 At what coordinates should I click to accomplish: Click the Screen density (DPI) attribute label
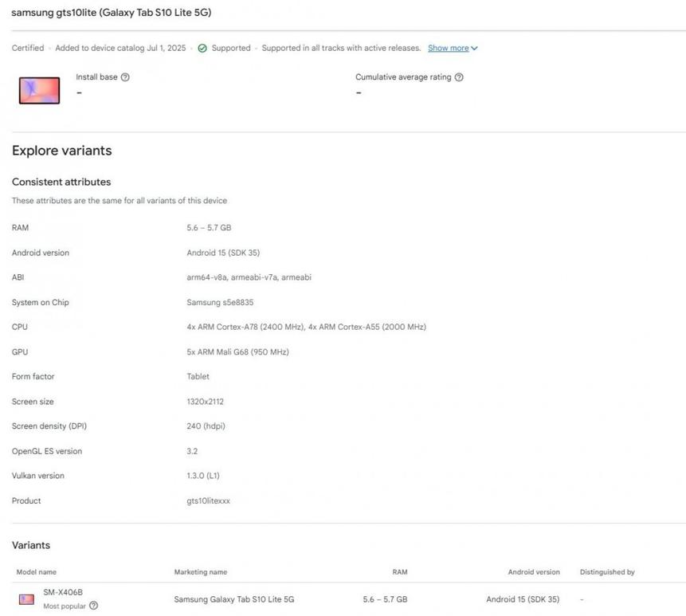pos(49,426)
